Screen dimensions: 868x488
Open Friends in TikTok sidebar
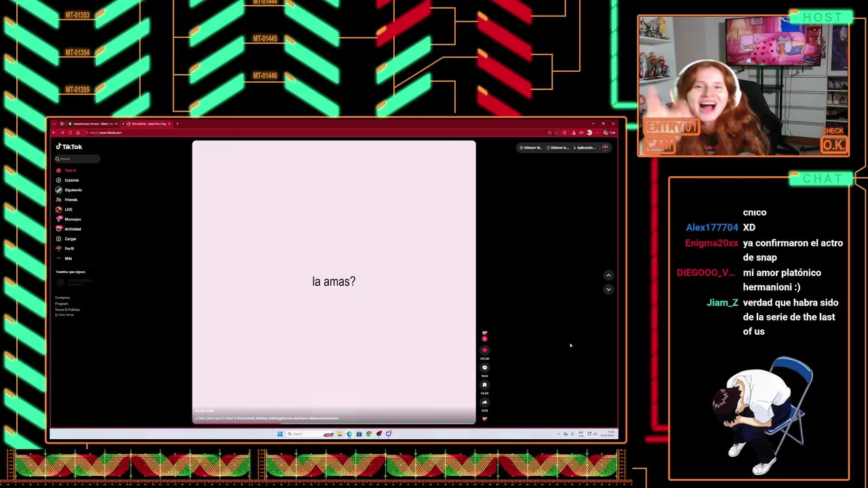pos(67,200)
